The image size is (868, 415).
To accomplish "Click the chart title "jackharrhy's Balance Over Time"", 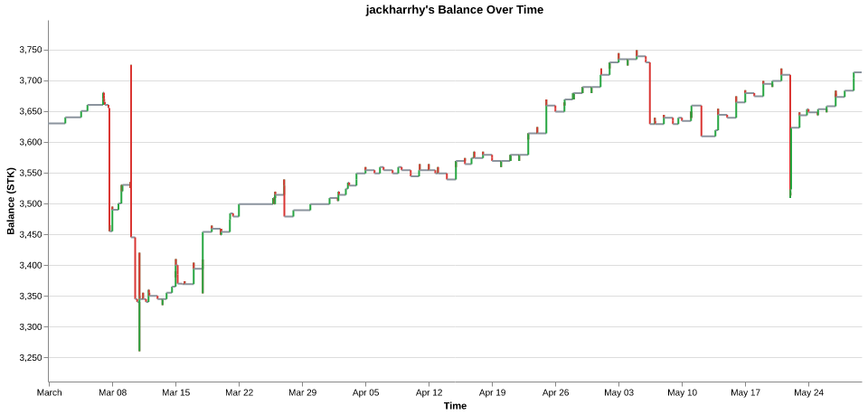I will pos(455,9).
